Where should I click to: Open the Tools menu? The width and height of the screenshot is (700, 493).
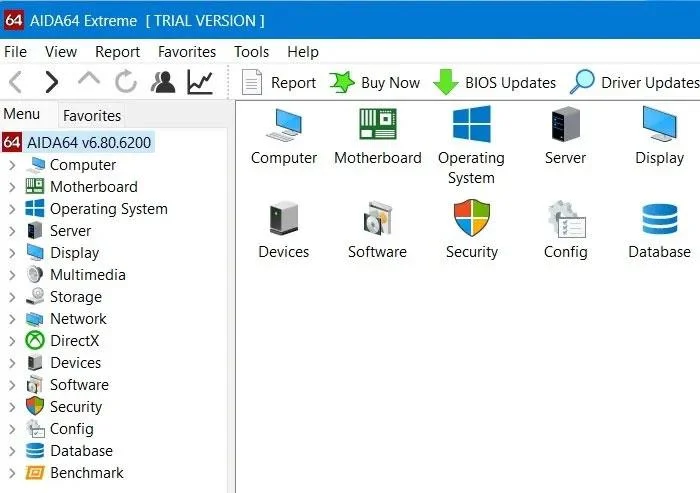[x=251, y=52]
